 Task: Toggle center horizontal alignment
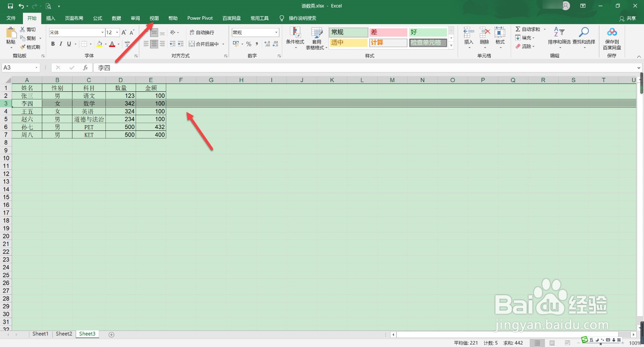tap(154, 44)
